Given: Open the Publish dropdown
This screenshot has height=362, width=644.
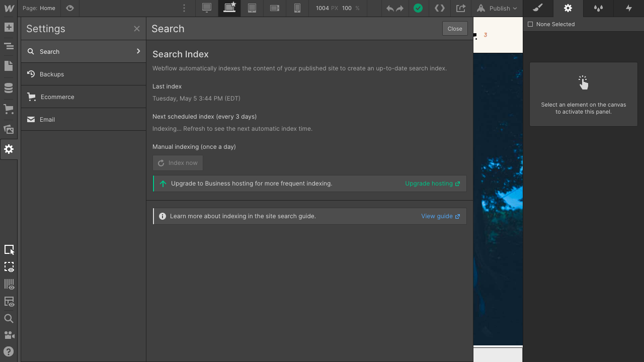Looking at the screenshot, I should (x=497, y=8).
